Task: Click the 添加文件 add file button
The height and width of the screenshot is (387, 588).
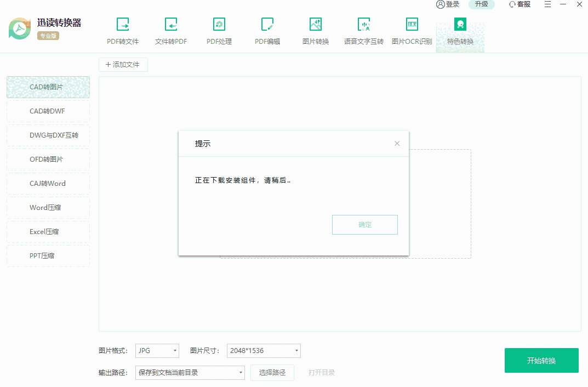Action: click(123, 65)
